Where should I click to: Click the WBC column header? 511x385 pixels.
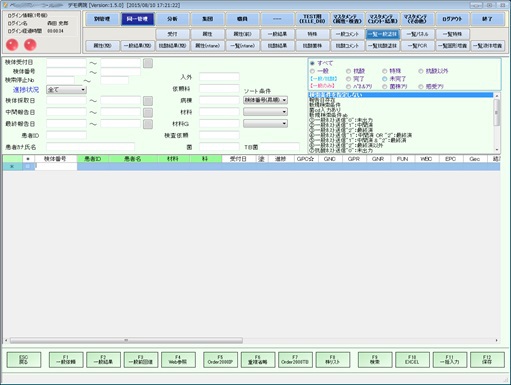coord(426,159)
